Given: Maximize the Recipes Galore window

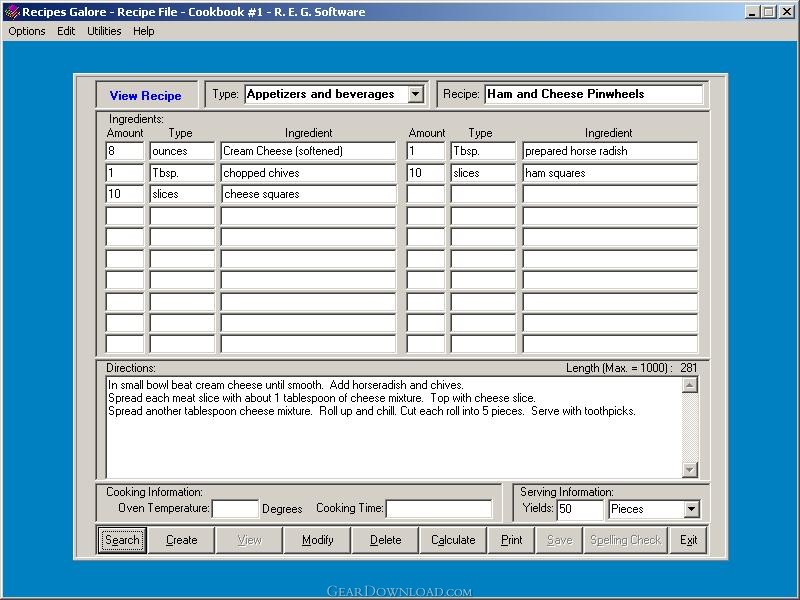Looking at the screenshot, I should click(x=768, y=12).
